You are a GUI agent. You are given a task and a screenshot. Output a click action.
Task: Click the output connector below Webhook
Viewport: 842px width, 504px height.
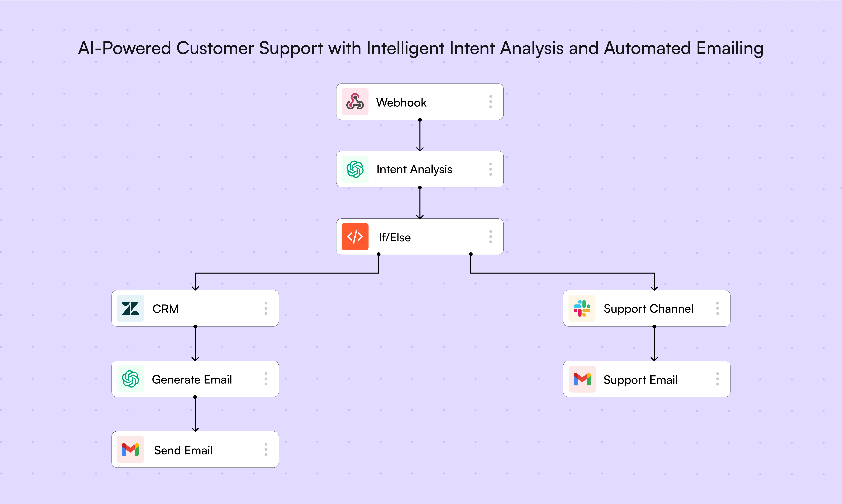click(x=420, y=120)
